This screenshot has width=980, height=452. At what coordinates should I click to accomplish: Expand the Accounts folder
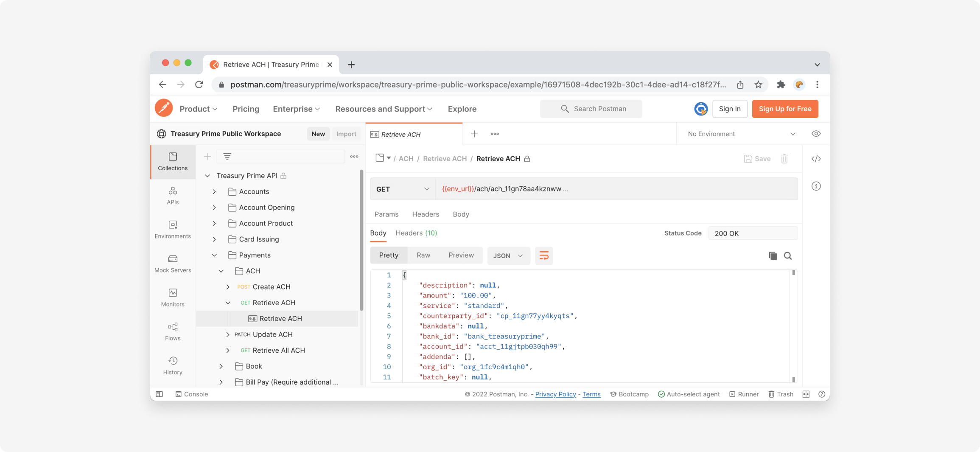(214, 191)
